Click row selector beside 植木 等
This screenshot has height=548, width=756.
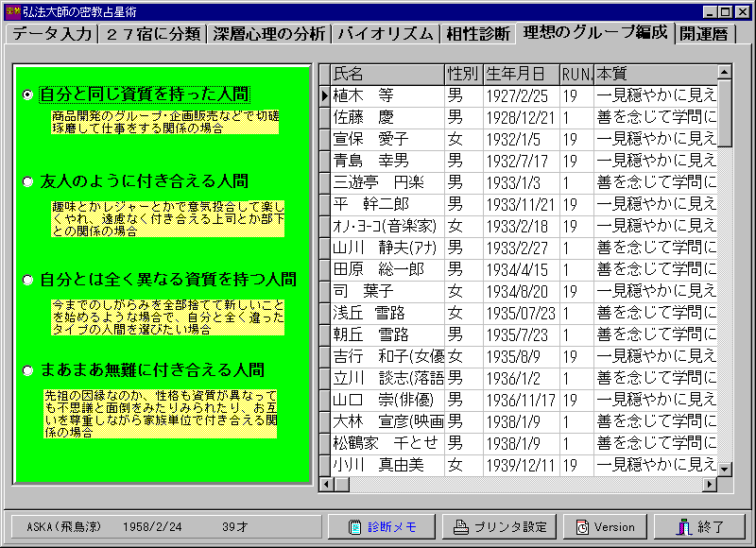[x=325, y=96]
